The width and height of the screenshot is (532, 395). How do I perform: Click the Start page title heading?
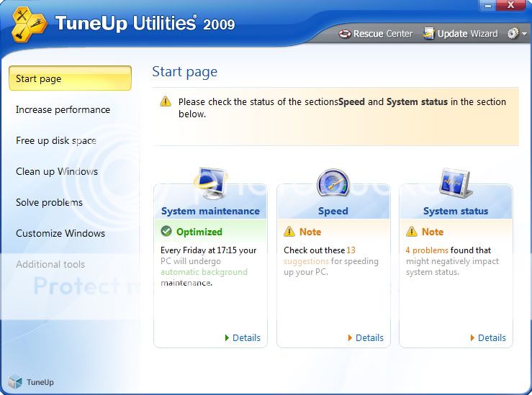point(184,72)
